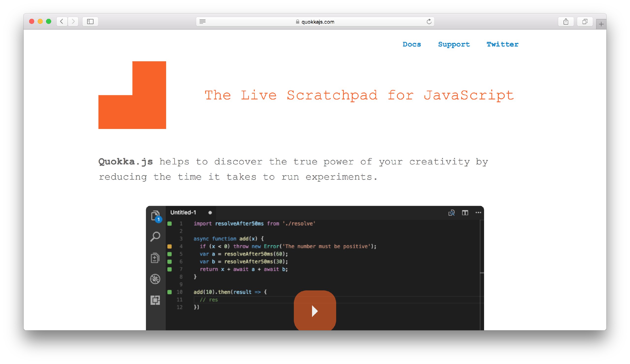630x364 pixels.
Task: Open Reader view icon in address bar
Action: [203, 21]
